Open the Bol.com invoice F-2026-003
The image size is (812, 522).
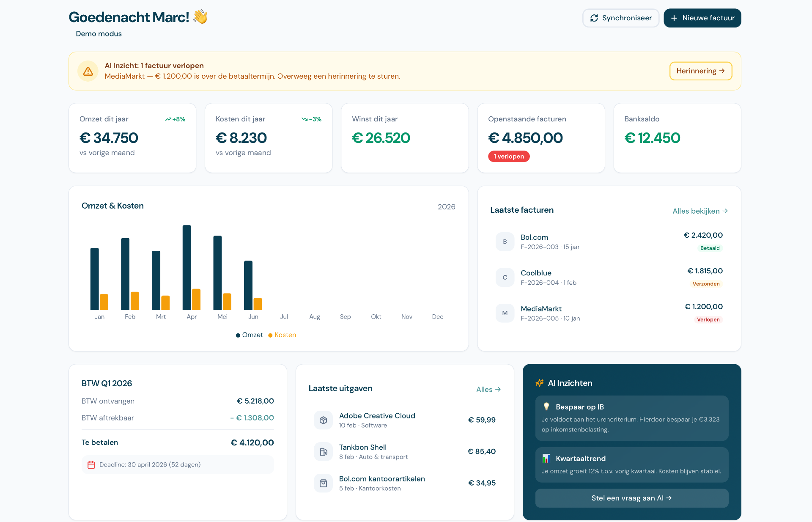[x=609, y=242]
